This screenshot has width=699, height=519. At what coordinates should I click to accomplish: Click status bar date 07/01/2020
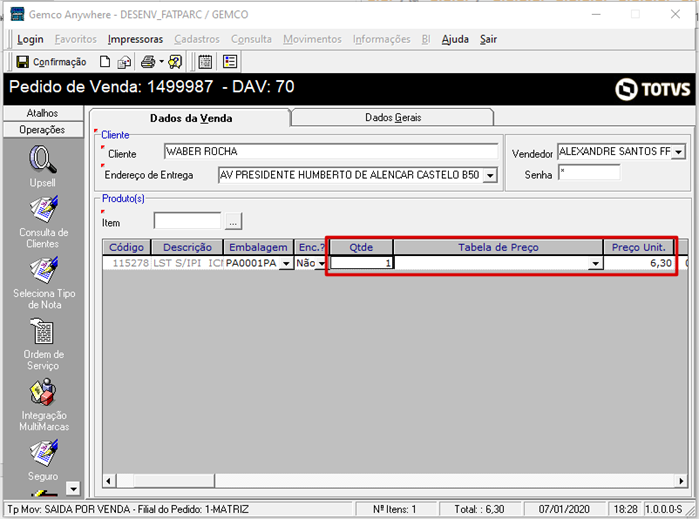tap(564, 509)
